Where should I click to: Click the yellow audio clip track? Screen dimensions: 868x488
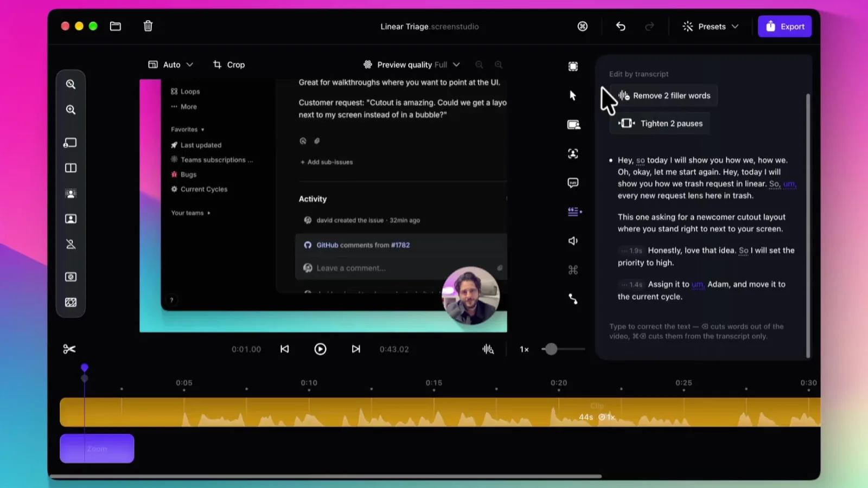pyautogui.click(x=439, y=412)
